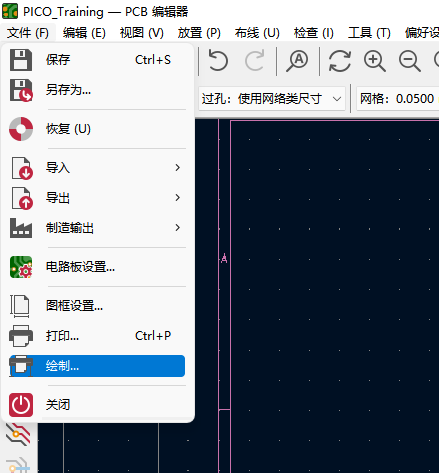Open the 过孔 via size dropdown
439x473 pixels.
[x=272, y=99]
